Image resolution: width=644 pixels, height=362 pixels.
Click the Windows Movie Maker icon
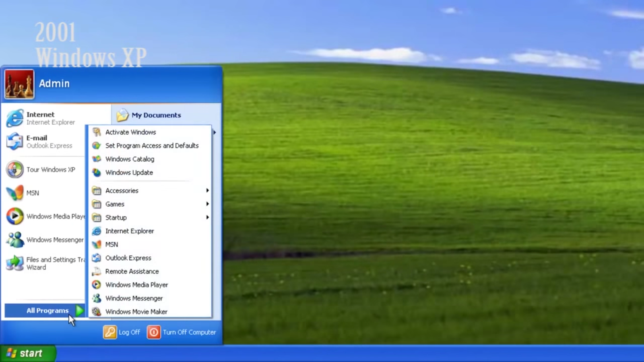coord(97,311)
